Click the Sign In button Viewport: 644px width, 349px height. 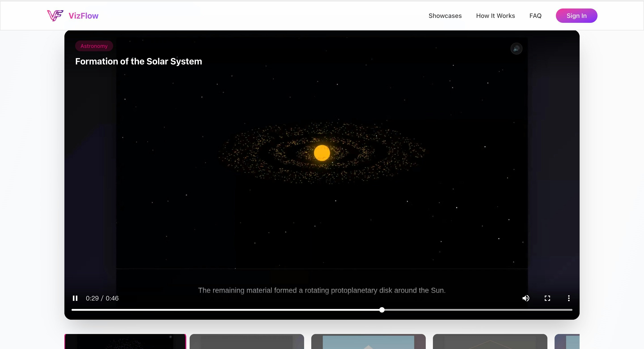[x=576, y=15]
